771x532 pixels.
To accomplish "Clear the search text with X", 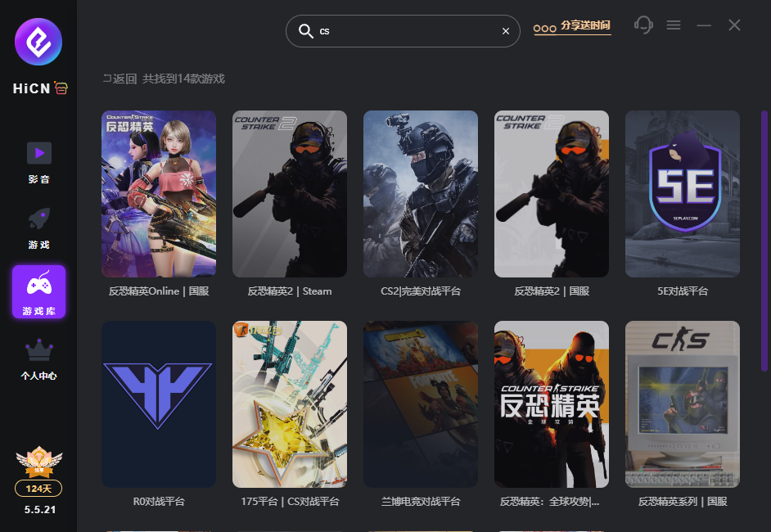I will coord(505,31).
